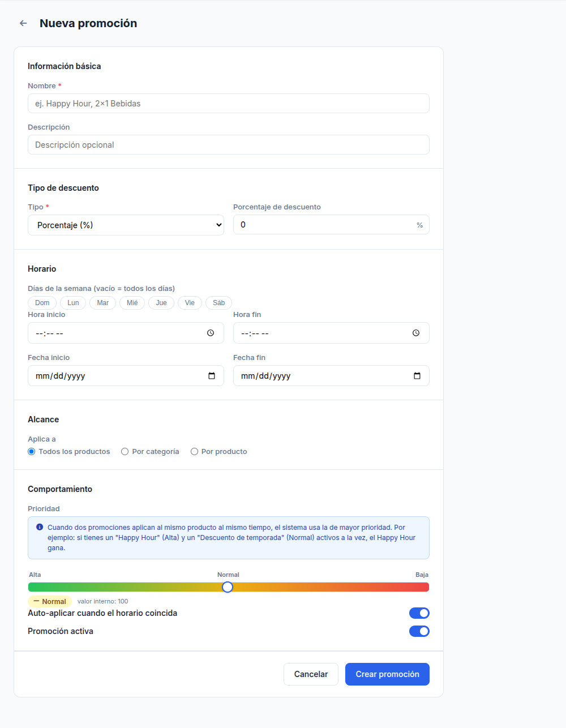Click the info icon in the priority notice
Screen dimensions: 566x728
tap(40, 527)
